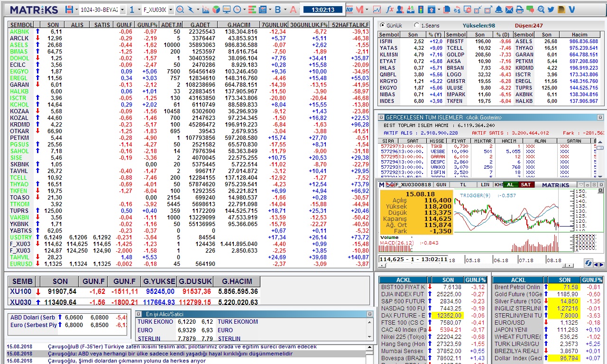
Task: Click the monitor with gear settings icon
Action: [468, 9]
